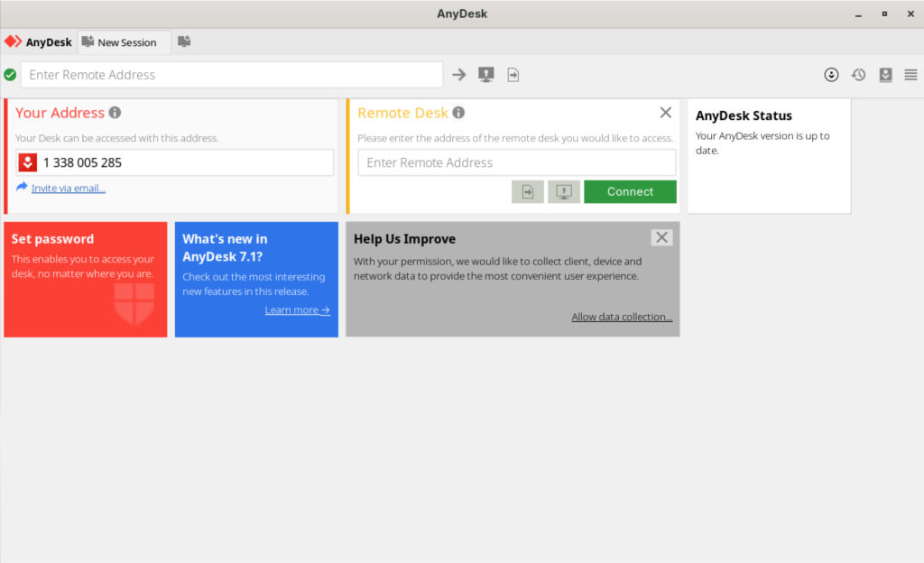
Task: Open the Address Book icon
Action: click(x=885, y=75)
